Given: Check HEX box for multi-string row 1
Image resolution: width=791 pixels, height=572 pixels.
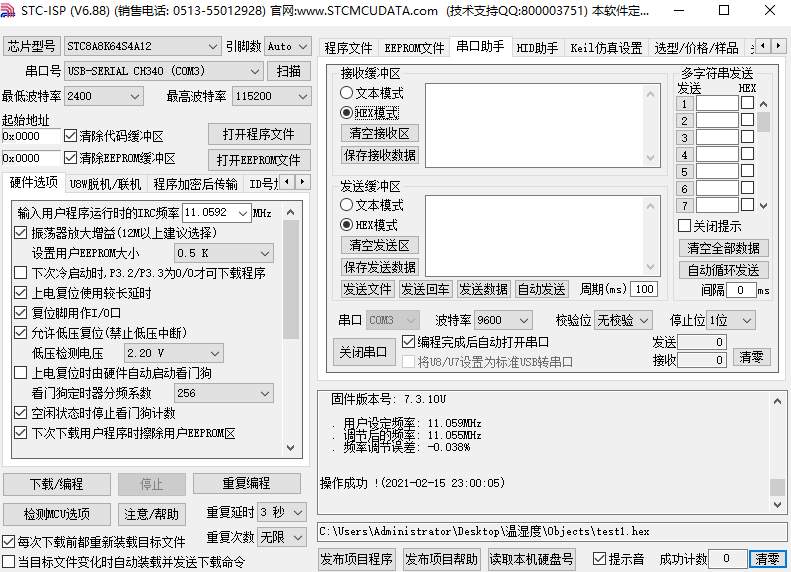Looking at the screenshot, I should (x=747, y=103).
